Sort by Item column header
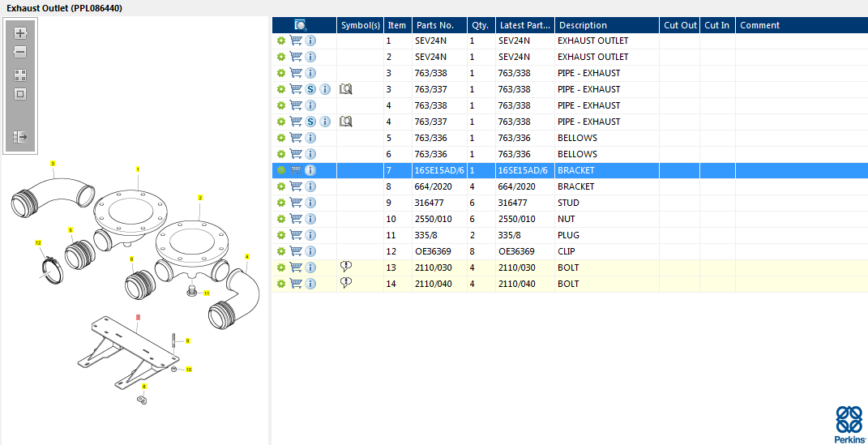 click(397, 25)
